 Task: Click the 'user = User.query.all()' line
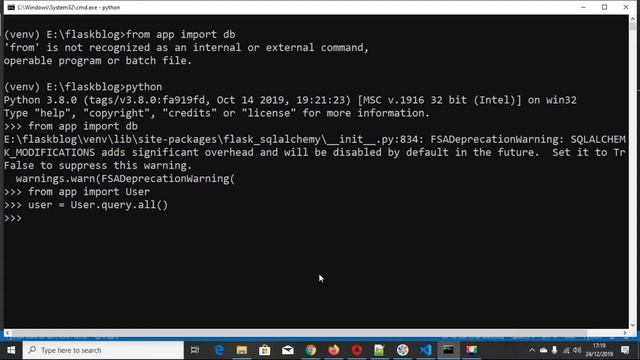86,204
